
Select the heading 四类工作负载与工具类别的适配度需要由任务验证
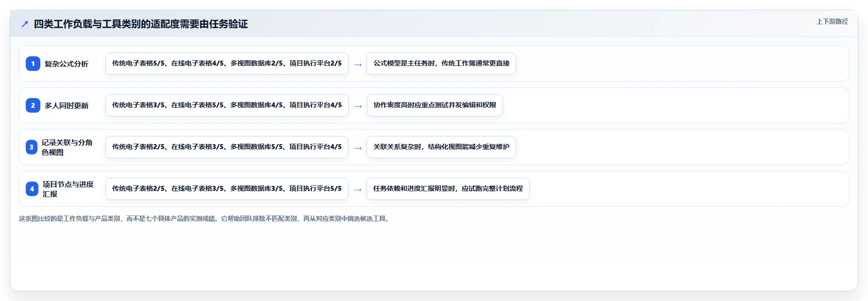[141, 24]
